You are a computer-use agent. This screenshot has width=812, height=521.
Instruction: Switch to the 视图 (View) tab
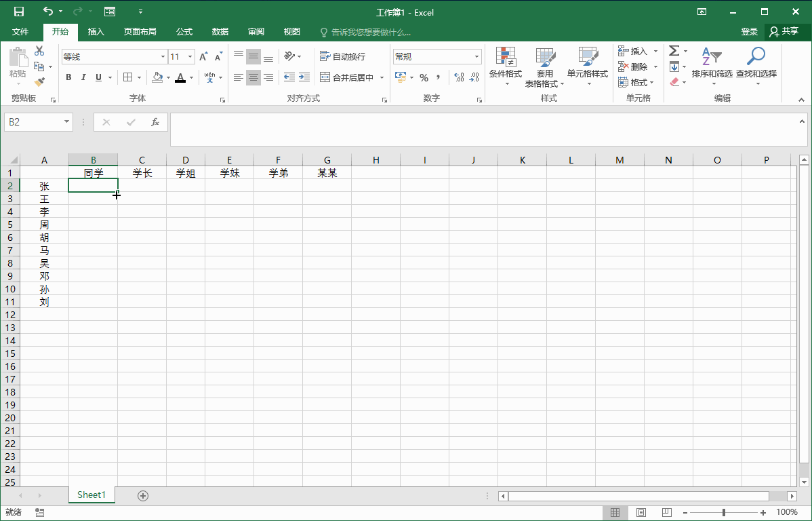[x=292, y=32]
